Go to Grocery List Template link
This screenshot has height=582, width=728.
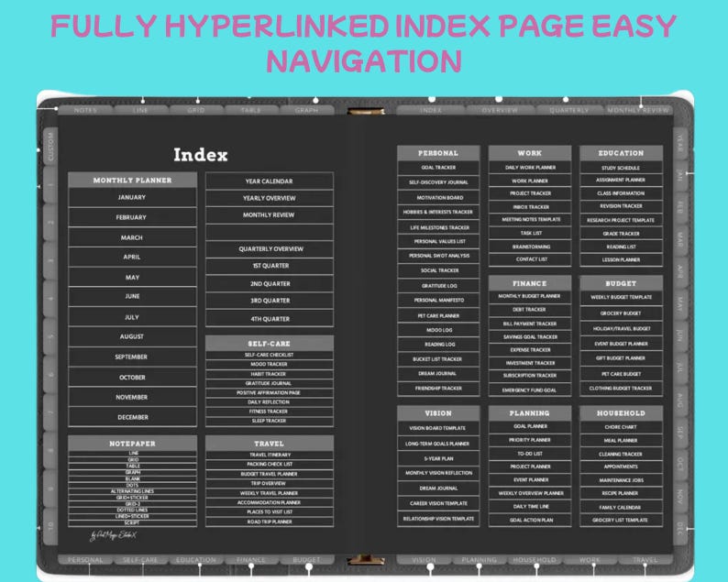pos(621,521)
